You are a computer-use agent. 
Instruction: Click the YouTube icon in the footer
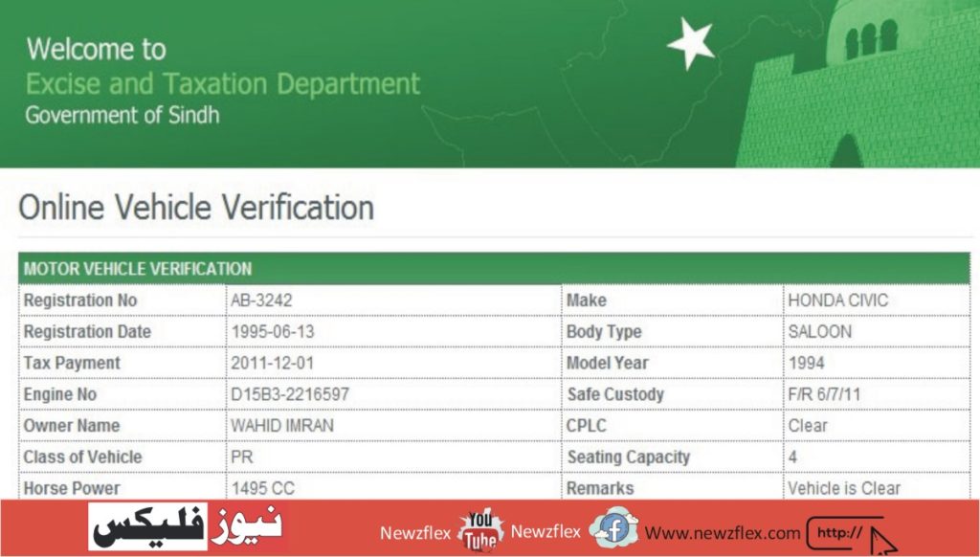(479, 528)
